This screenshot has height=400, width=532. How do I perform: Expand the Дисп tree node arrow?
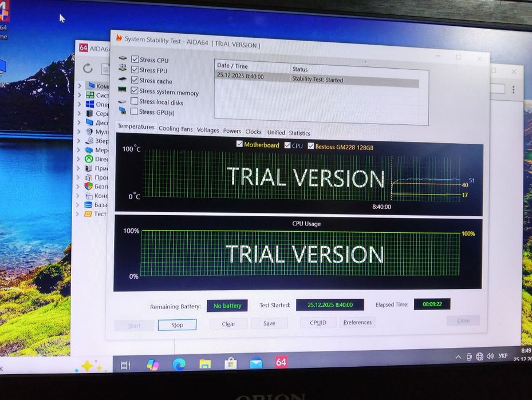tap(79, 122)
